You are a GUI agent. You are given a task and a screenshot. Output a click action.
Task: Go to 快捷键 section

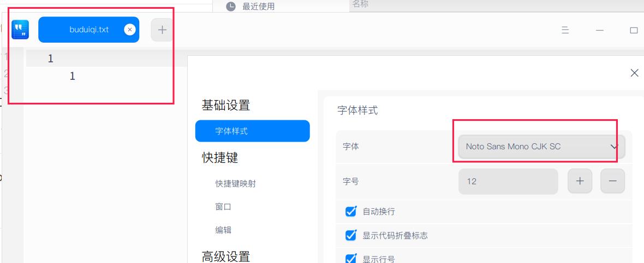click(x=220, y=157)
